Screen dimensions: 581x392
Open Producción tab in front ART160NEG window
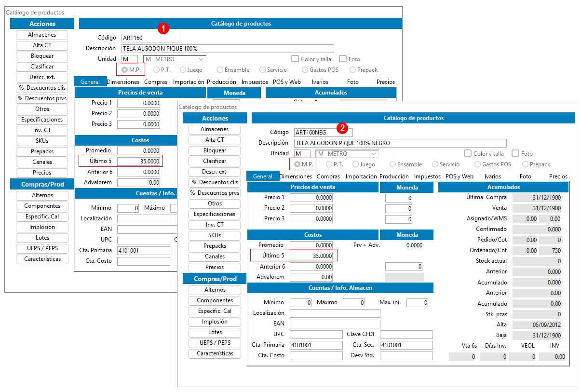[394, 176]
